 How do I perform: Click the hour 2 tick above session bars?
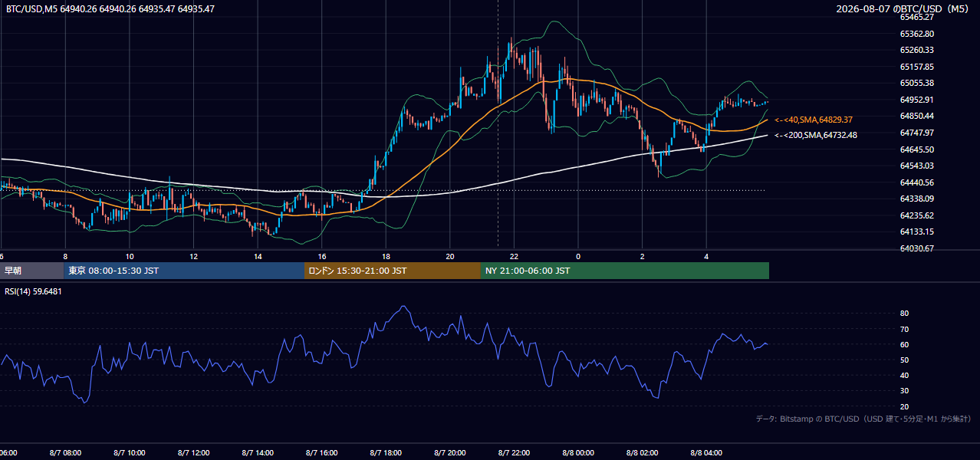[643, 256]
